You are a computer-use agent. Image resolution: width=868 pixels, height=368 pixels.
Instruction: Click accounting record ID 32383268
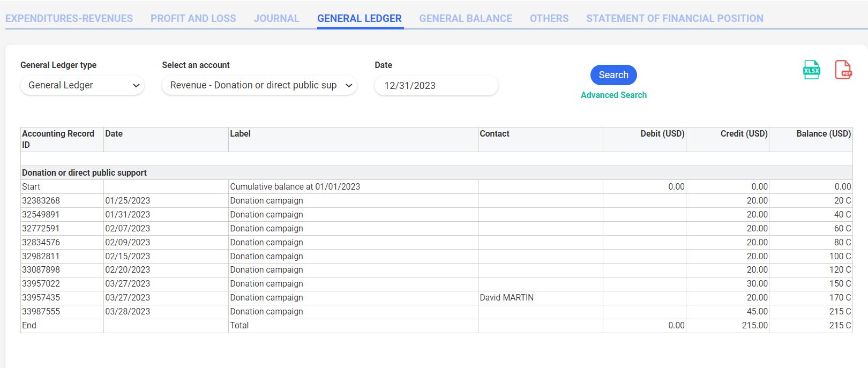[41, 200]
